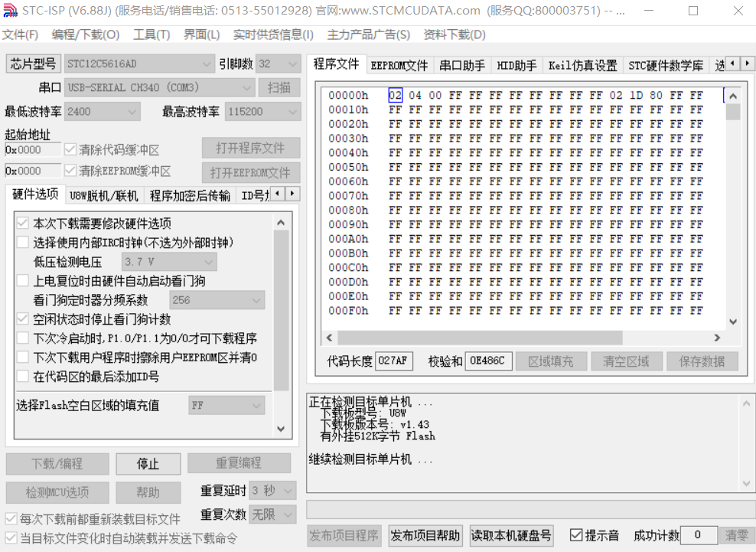Enable 选择使用内部IRC时钟 checkbox

tap(23, 242)
